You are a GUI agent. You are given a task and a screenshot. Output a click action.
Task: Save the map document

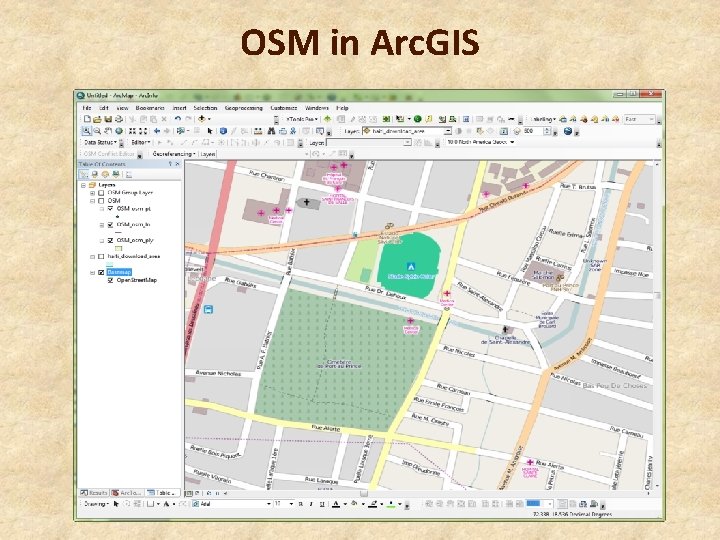coord(108,119)
